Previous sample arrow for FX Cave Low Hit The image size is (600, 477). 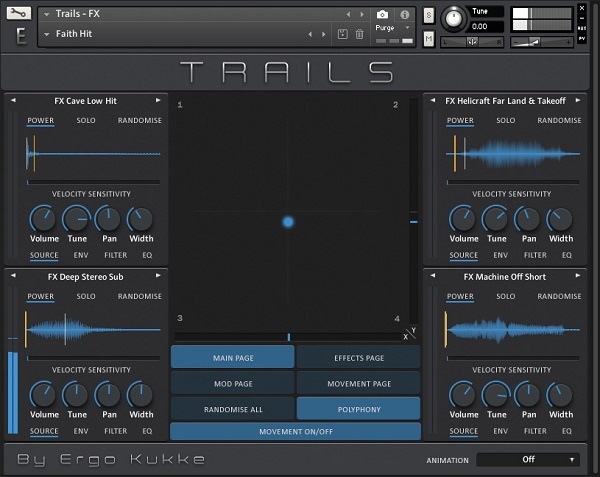(13, 100)
